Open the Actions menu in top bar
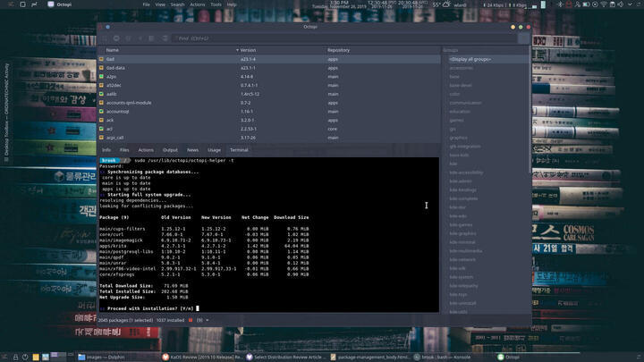The height and width of the screenshot is (362, 644). pos(197,4)
